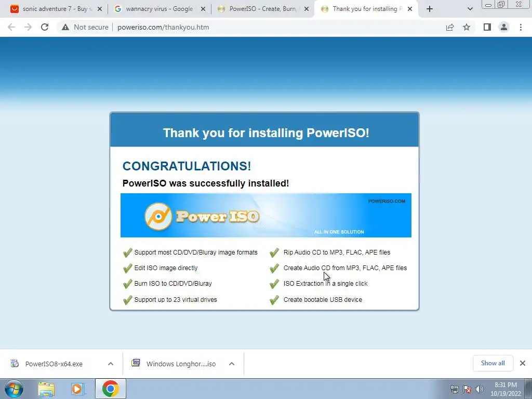Click 'Support up to 23 virtual drives'
This screenshot has height=399, width=532.
(x=176, y=300)
